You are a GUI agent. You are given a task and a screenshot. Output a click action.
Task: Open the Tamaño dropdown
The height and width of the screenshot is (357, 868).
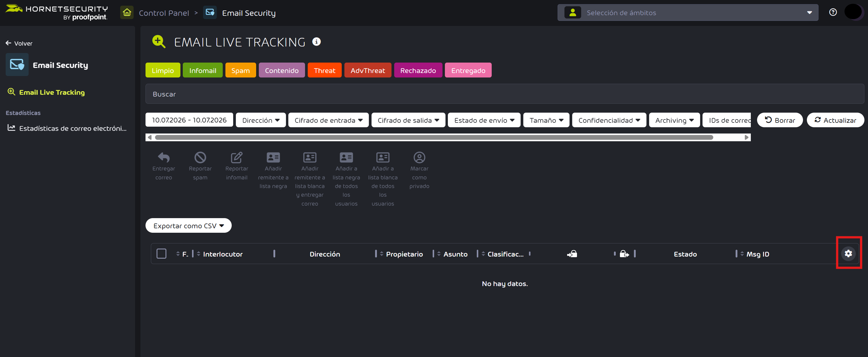(546, 120)
